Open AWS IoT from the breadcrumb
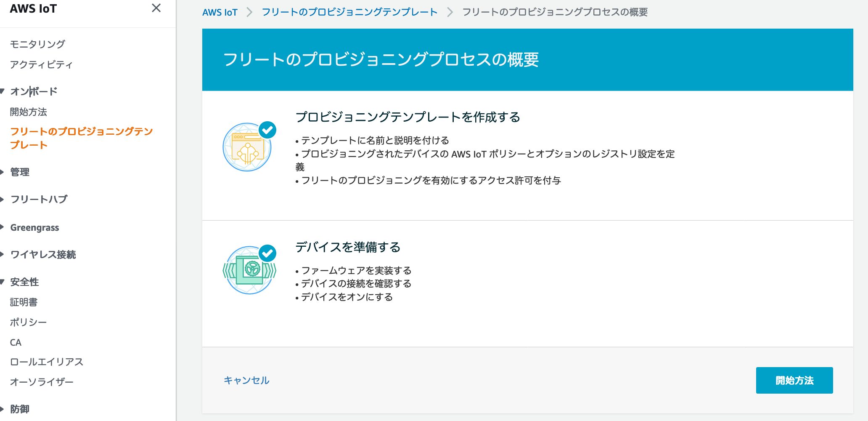This screenshot has height=421, width=868. click(x=220, y=12)
